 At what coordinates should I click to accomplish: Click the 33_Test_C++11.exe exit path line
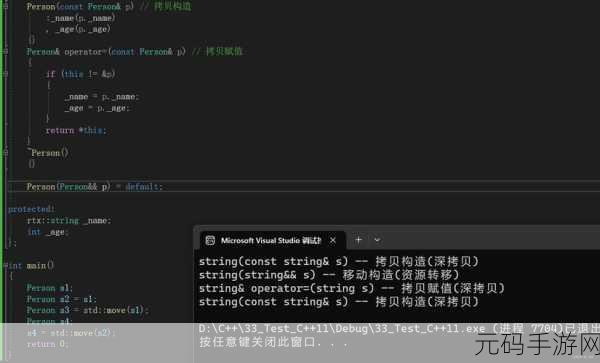click(399, 329)
